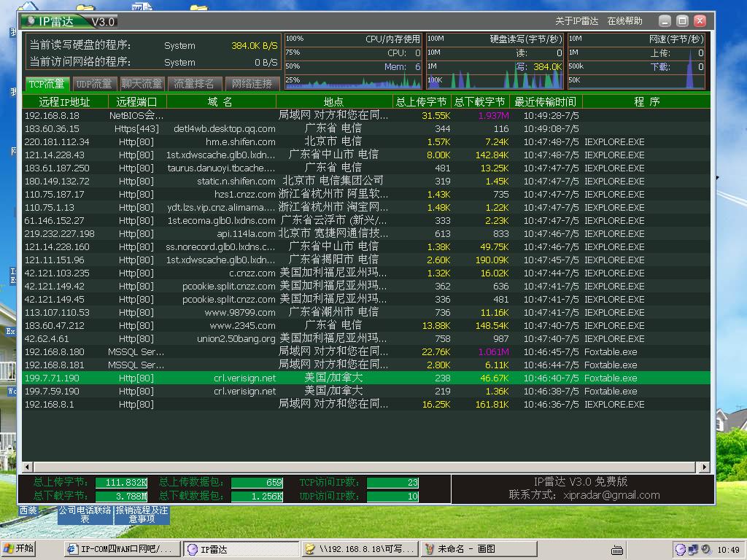
Task: Switch to the UDP流量 tab
Action: coord(94,84)
